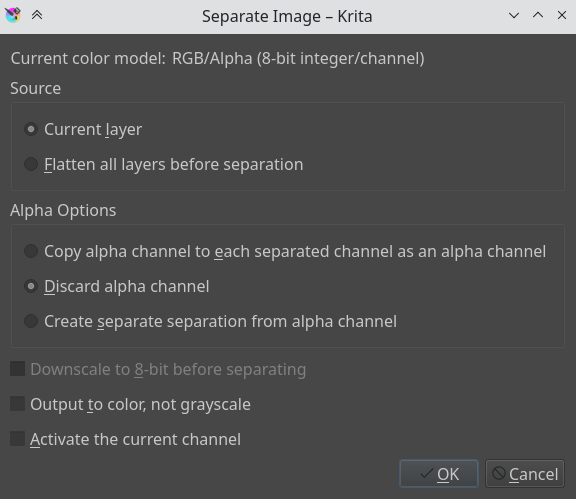
Task: Select Copy alpha channel to each separated channel
Action: (285, 251)
